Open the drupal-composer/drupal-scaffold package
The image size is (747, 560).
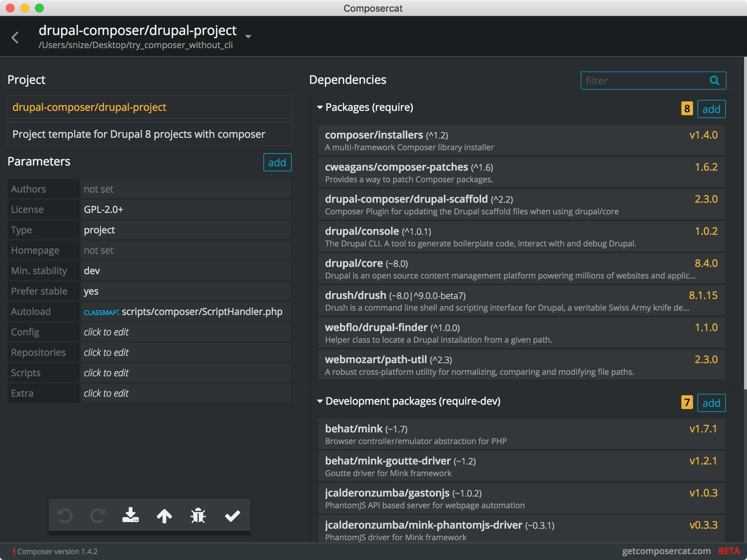pyautogui.click(x=521, y=205)
